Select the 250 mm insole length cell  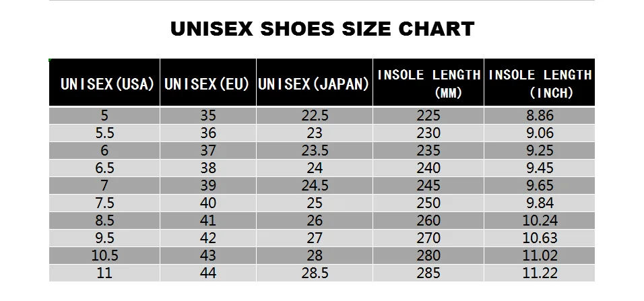(x=428, y=203)
